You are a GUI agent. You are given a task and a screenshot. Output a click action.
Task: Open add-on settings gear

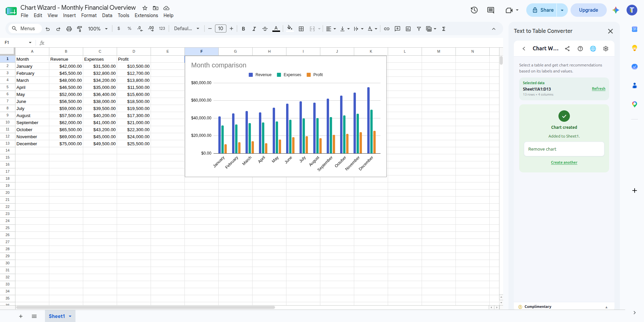tap(606, 49)
